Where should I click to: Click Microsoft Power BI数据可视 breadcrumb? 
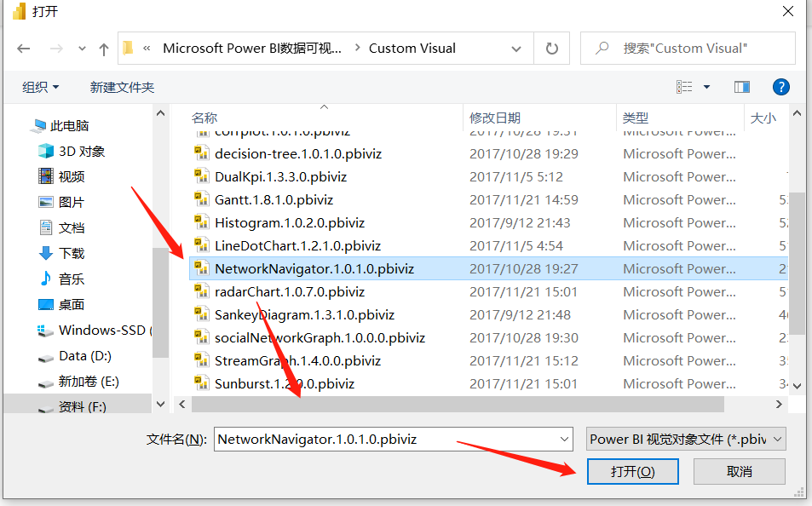coord(252,49)
